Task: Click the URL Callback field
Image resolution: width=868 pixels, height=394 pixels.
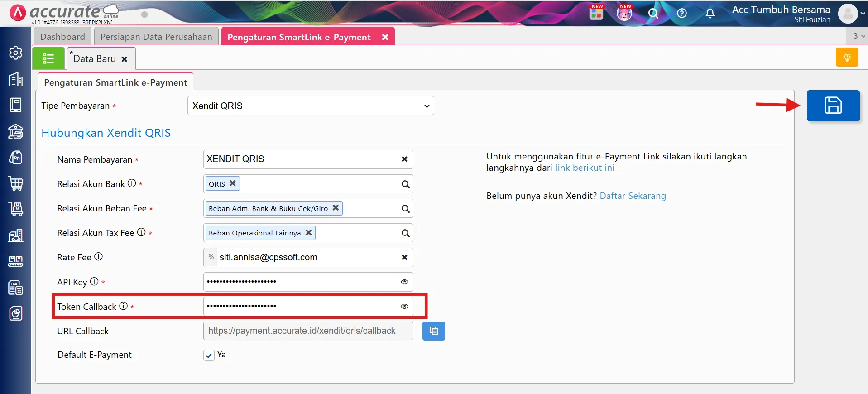Action: coord(308,331)
